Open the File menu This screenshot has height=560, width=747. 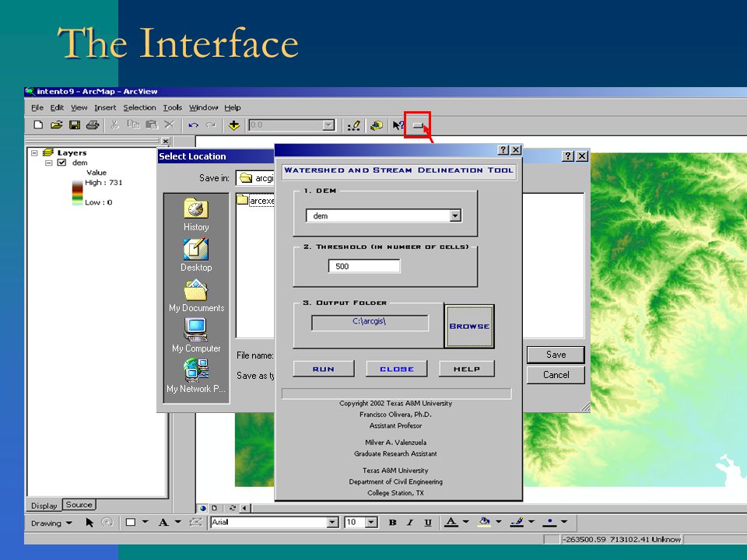point(37,107)
